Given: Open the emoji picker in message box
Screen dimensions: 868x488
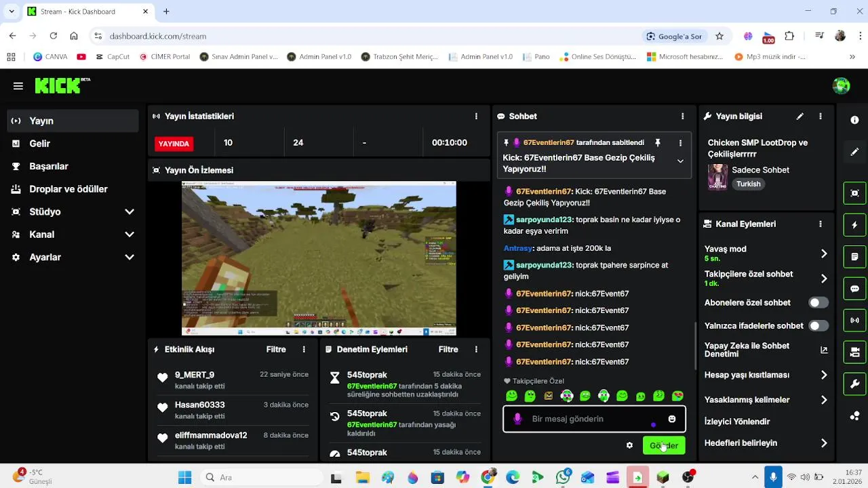Looking at the screenshot, I should click(672, 419).
